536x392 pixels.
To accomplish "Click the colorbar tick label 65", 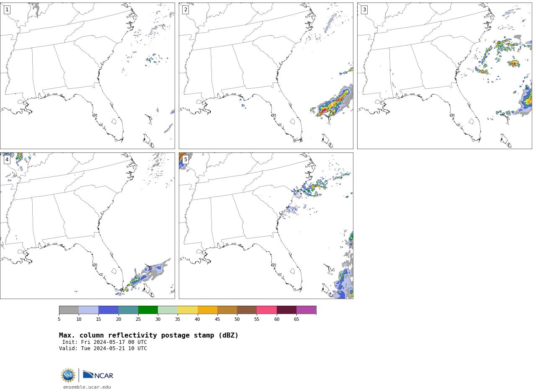I will tap(296, 320).
